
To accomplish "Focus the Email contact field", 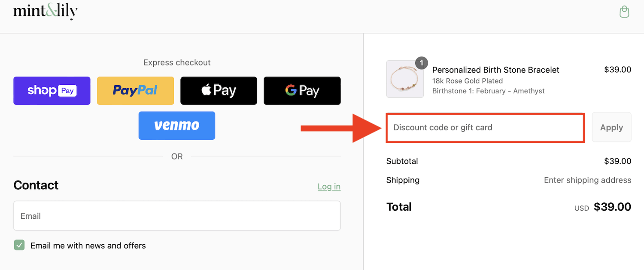I will tap(177, 216).
